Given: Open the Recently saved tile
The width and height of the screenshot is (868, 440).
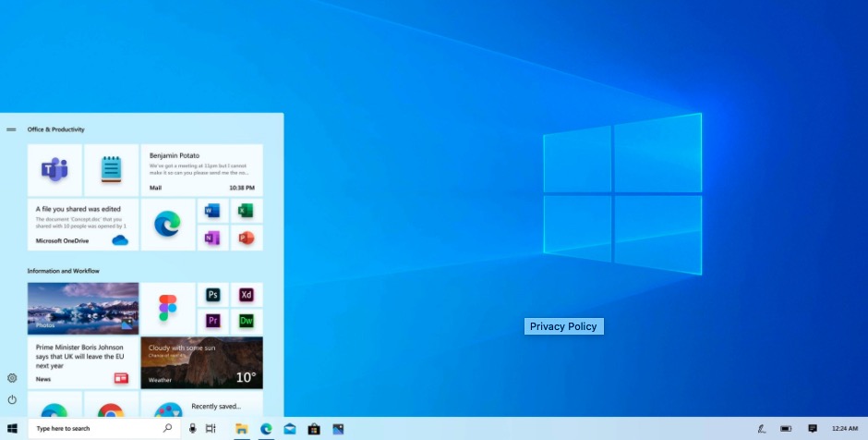Looking at the screenshot, I should click(202, 405).
